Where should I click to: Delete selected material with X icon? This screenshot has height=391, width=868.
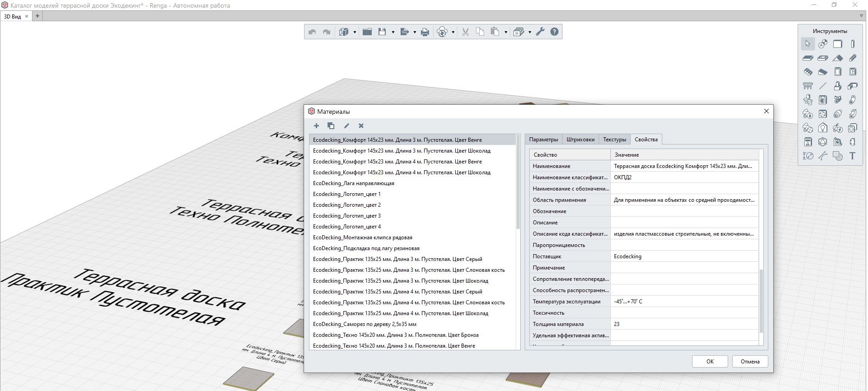361,126
